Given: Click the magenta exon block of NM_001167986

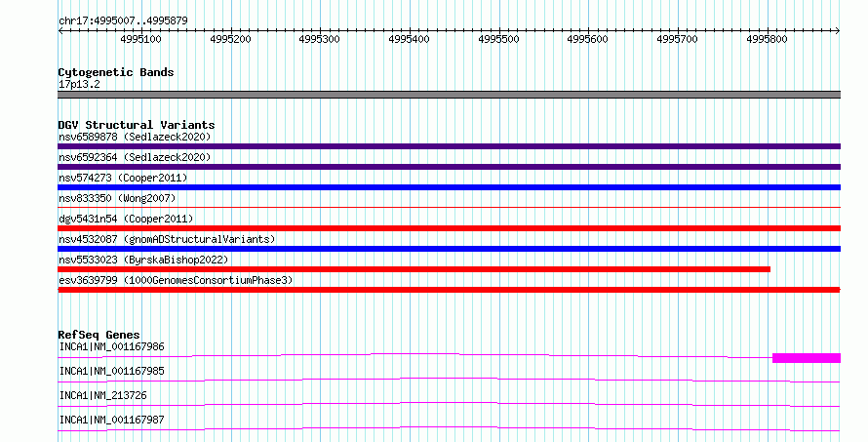Looking at the screenshot, I should point(807,358).
